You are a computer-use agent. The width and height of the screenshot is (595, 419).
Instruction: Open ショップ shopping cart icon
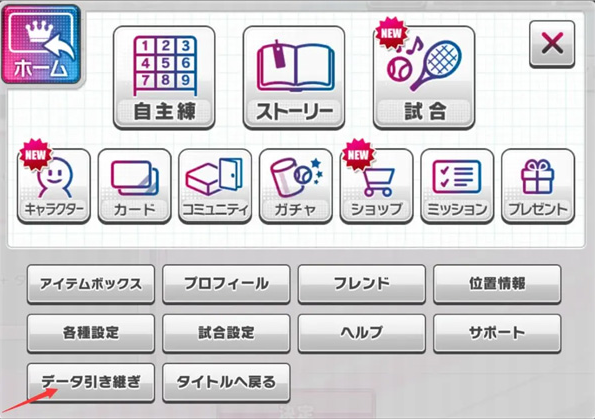click(376, 186)
